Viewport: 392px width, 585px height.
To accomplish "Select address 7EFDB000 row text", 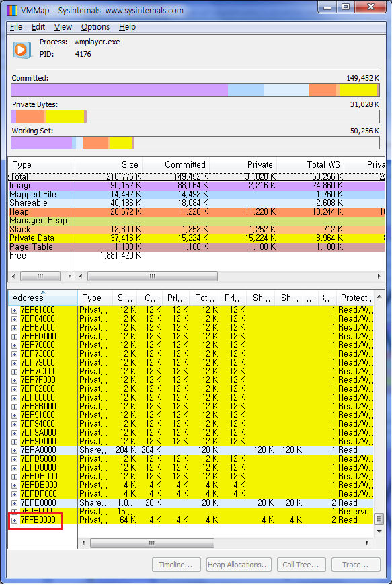I will pyautogui.click(x=39, y=477).
